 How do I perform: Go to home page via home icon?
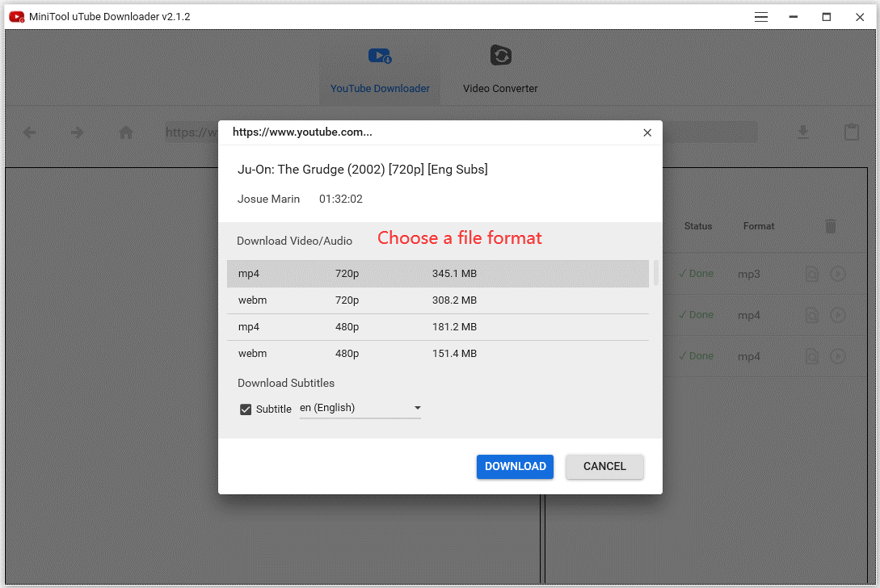coord(125,132)
